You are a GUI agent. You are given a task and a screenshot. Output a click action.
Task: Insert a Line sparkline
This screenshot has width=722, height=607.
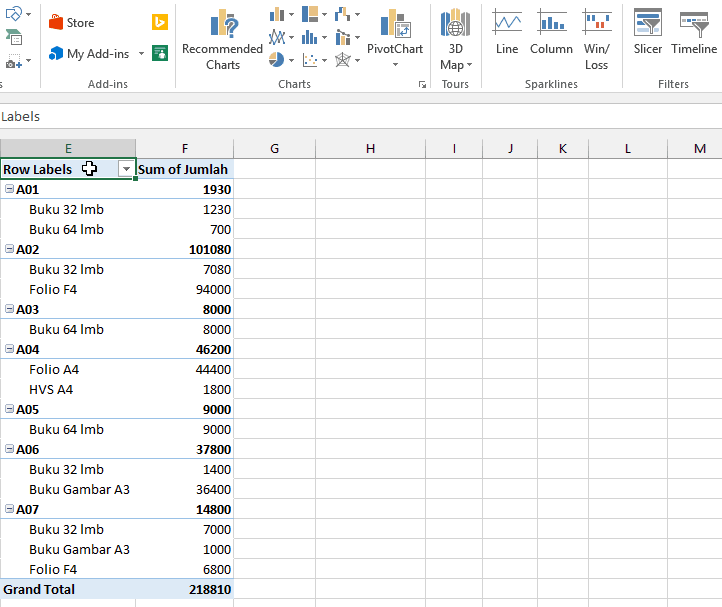(x=507, y=31)
